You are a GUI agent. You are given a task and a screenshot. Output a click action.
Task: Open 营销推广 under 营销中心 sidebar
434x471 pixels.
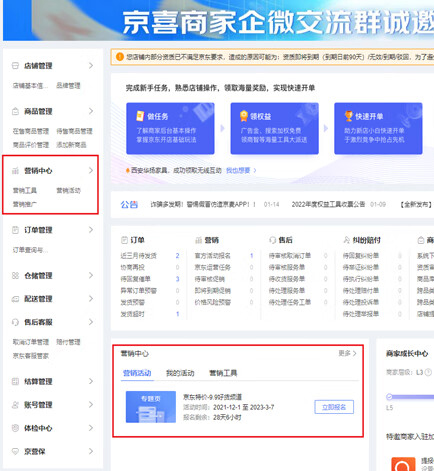coord(25,204)
